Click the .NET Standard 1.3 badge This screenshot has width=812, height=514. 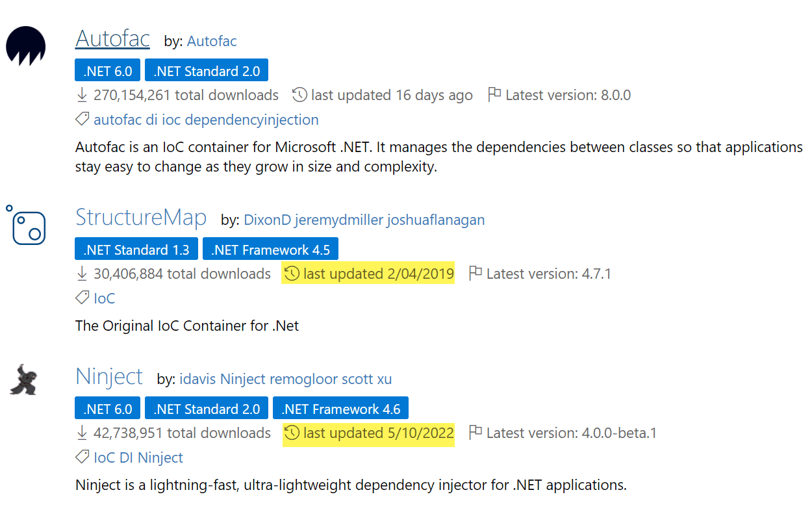pos(136,250)
